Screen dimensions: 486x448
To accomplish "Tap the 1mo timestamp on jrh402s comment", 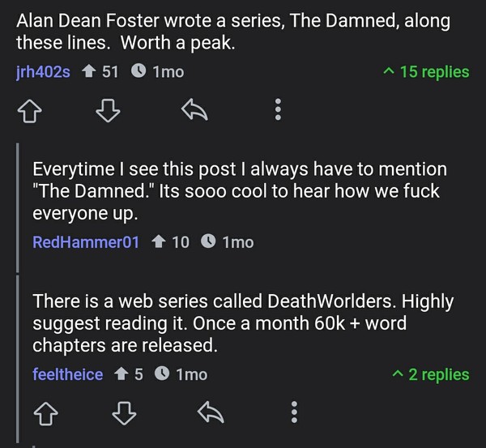I will pos(168,72).
